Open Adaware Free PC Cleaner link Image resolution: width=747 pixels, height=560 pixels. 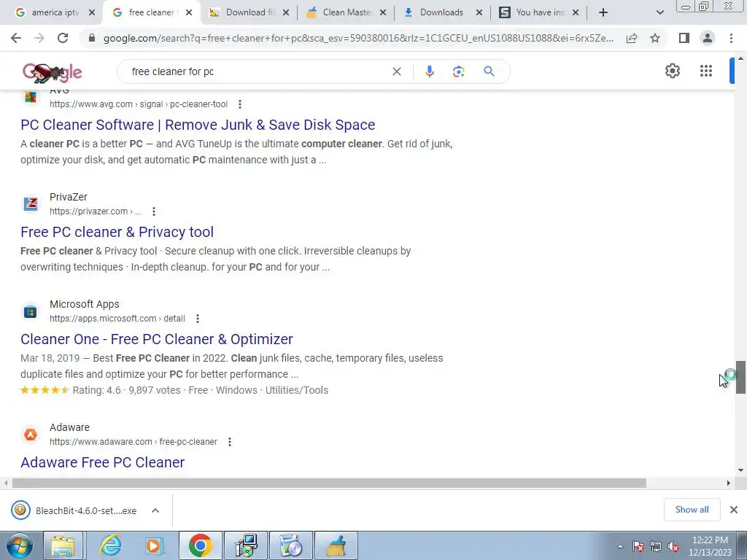click(x=102, y=462)
